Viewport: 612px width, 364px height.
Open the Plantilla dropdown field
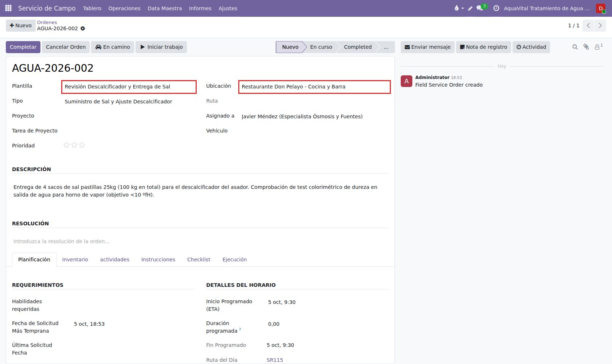coord(129,87)
